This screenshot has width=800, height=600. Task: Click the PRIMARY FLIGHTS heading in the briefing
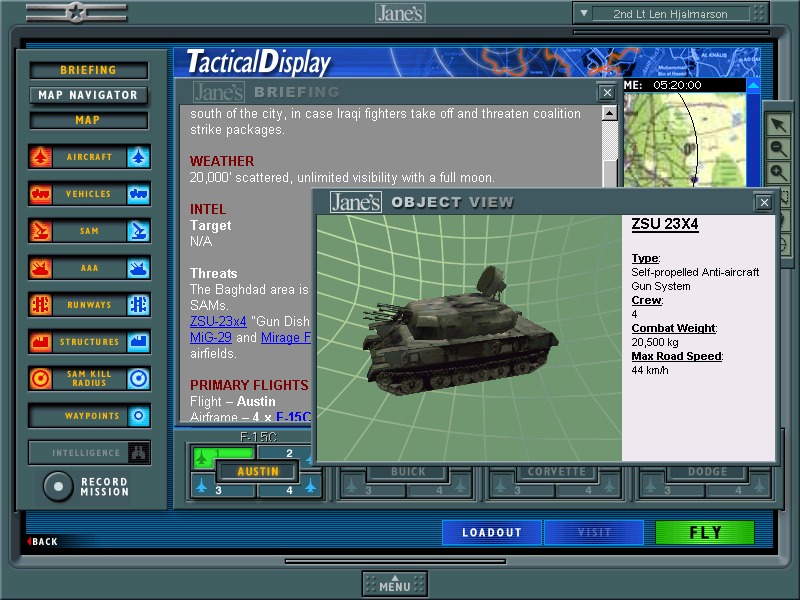(249, 385)
